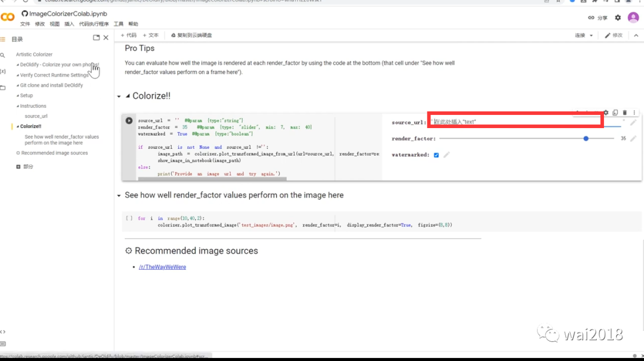Open Colab settings gear in header
Image resolution: width=644 pixels, height=361 pixels.
click(618, 18)
